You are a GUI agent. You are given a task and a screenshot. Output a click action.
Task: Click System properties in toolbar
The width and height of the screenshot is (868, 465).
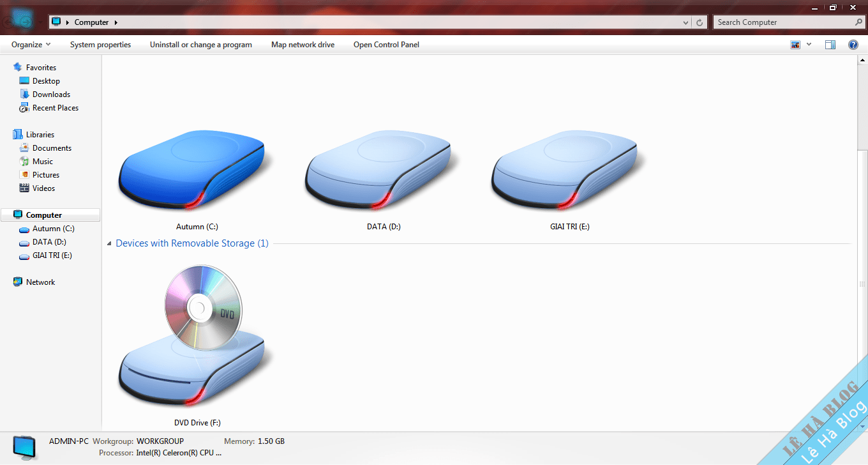click(x=100, y=45)
